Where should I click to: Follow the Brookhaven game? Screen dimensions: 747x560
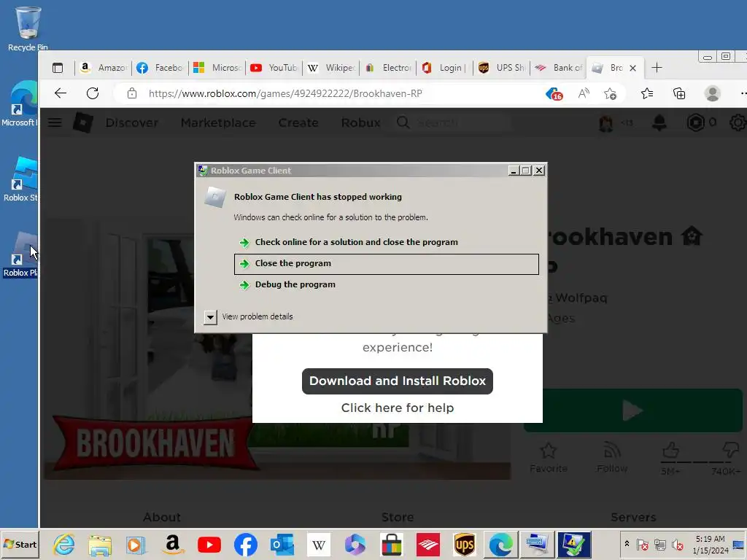(x=612, y=458)
